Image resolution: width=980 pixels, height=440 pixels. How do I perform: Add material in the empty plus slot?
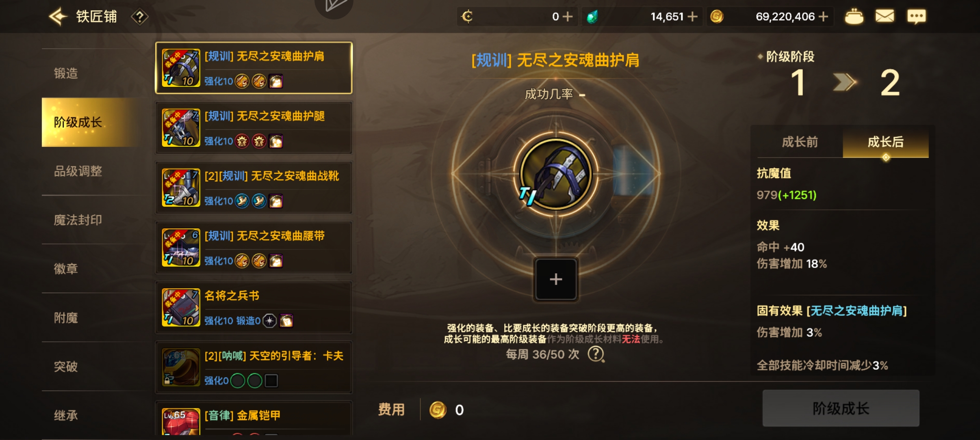coord(556,279)
